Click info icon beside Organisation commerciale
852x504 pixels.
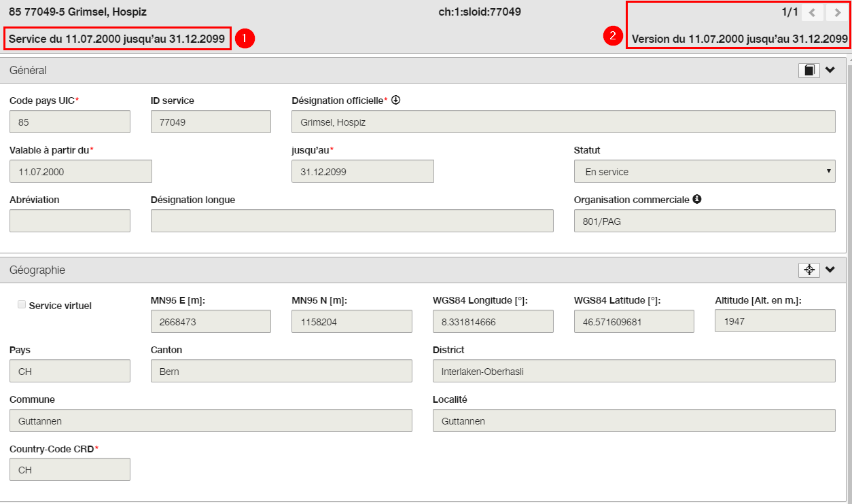coord(696,200)
